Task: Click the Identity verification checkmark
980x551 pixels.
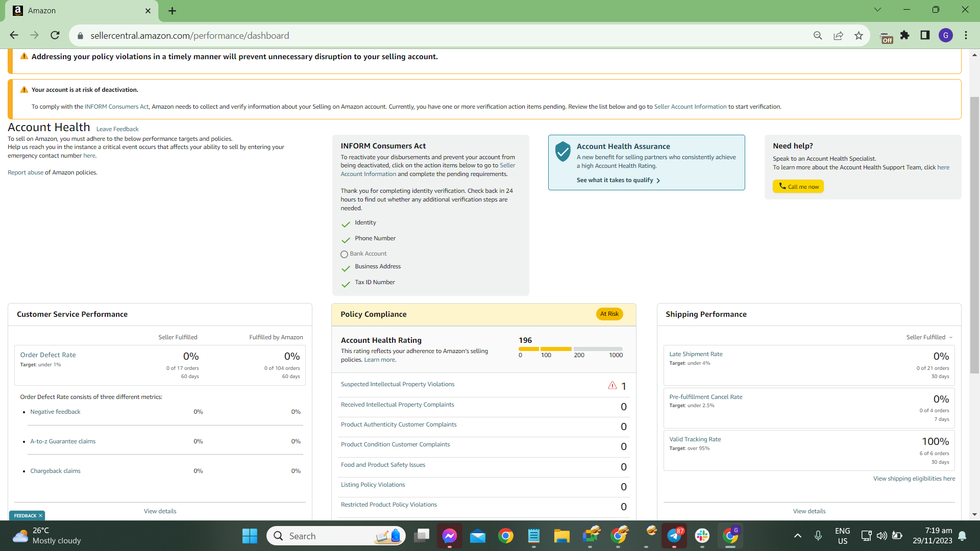Action: (x=346, y=224)
